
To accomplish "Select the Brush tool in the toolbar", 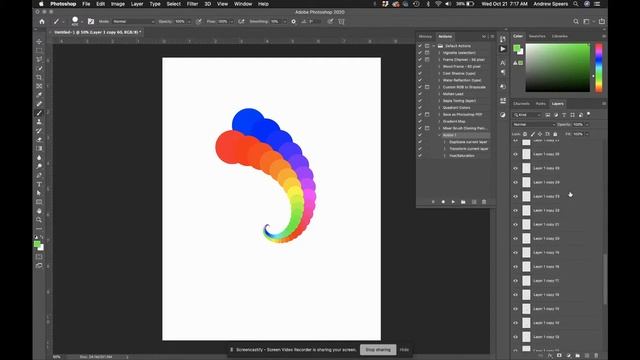I will [x=39, y=113].
